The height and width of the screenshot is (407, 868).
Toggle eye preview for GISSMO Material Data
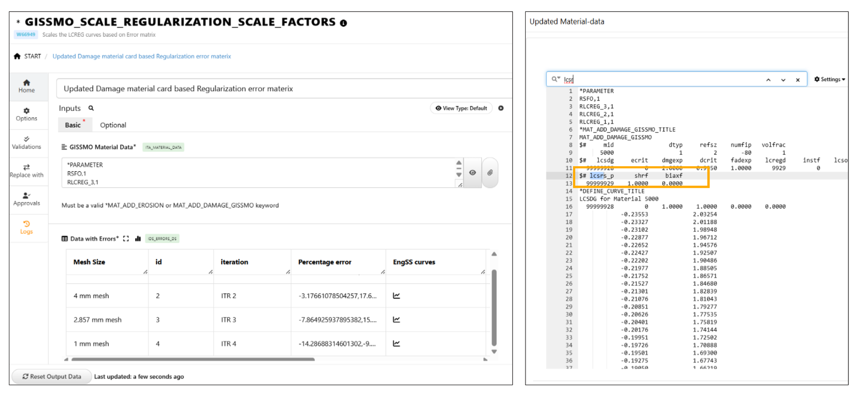(472, 173)
